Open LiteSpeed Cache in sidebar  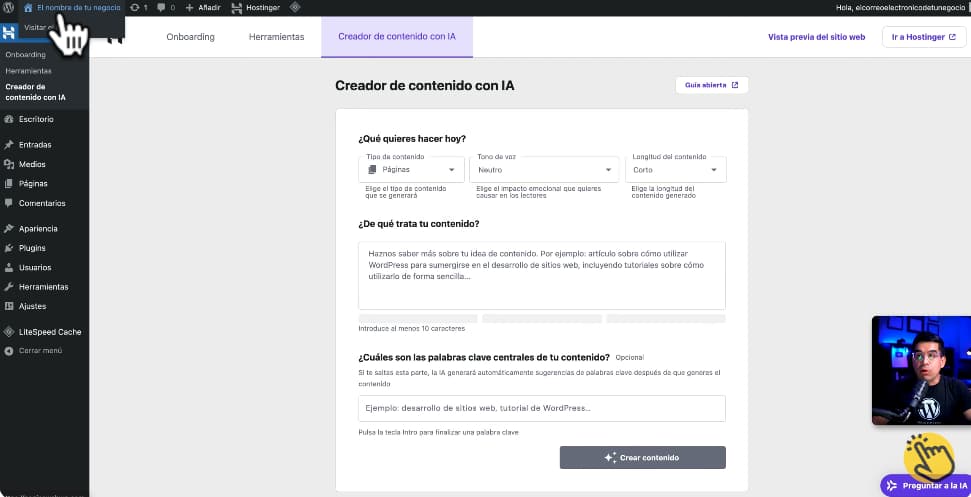45,332
